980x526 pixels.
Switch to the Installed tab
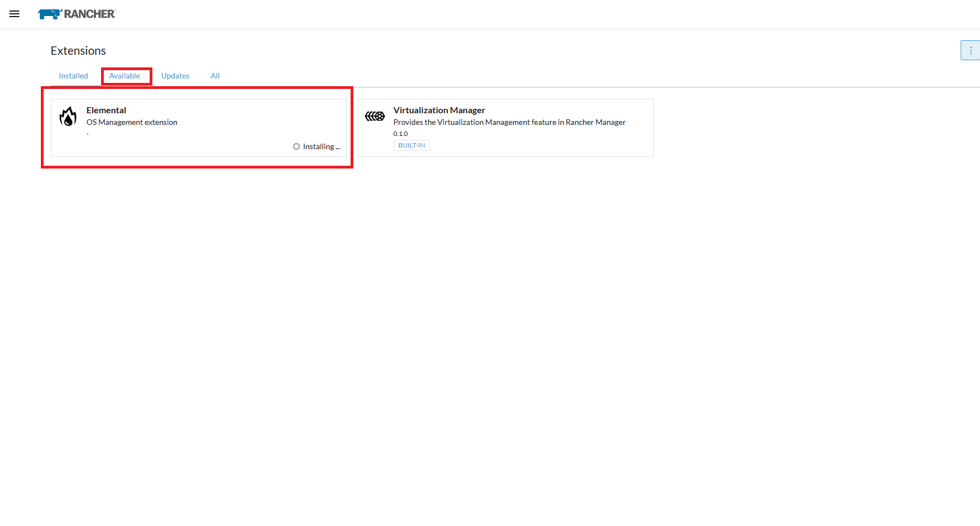tap(73, 76)
